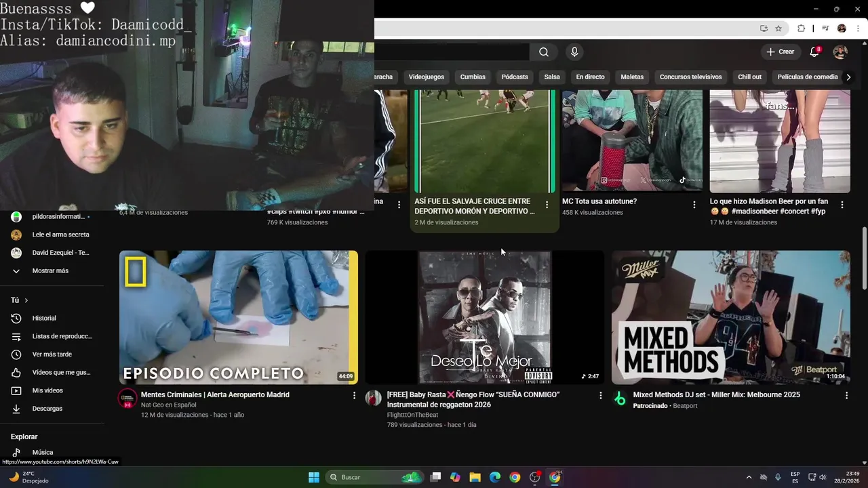Select the Cumbias category chip

[473, 77]
